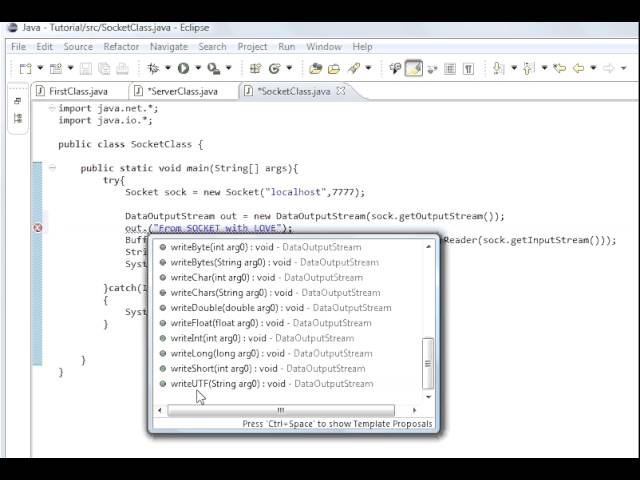
Task: Click the proposal list scroll-up arrow
Action: pos(428,247)
